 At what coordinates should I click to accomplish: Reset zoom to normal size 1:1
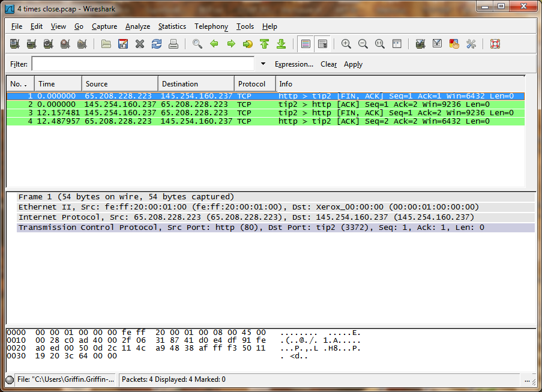(380, 44)
